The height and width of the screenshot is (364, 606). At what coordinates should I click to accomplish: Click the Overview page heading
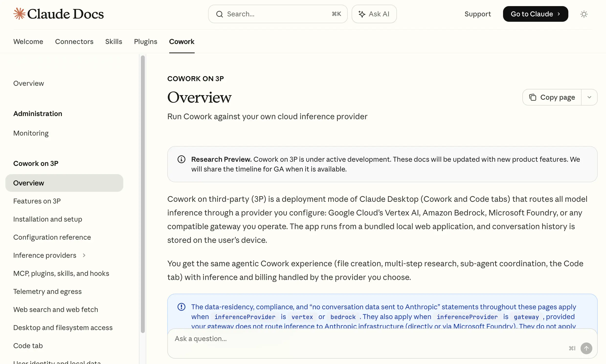(199, 97)
